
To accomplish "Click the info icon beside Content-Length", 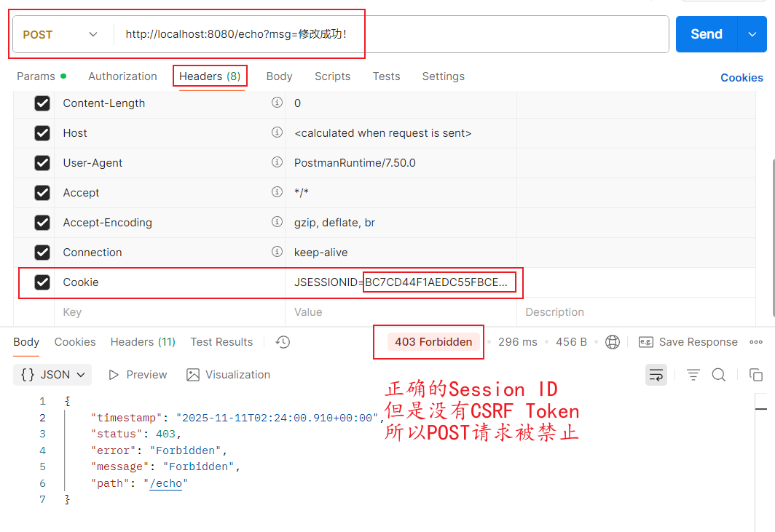I will point(277,103).
